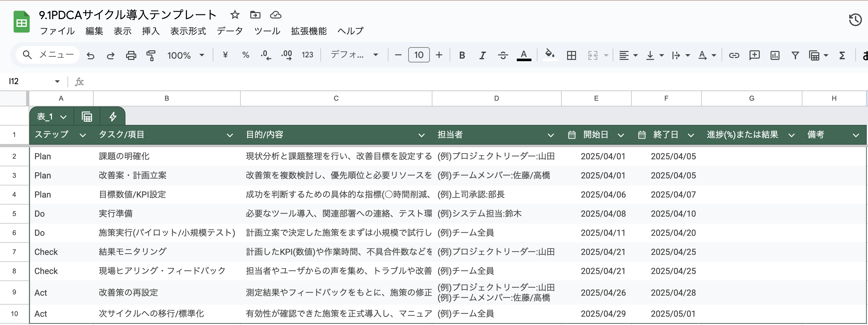Open the データ menu
Image resolution: width=868 pixels, height=325 pixels.
point(231,31)
